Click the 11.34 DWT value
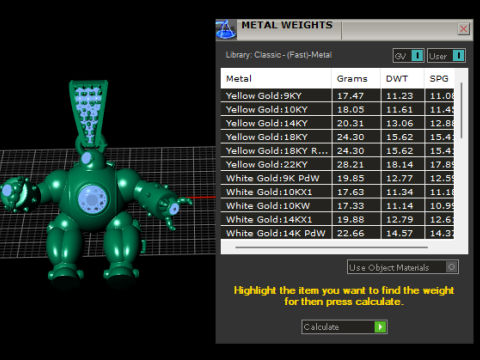The height and width of the screenshot is (360, 480). tap(399, 192)
